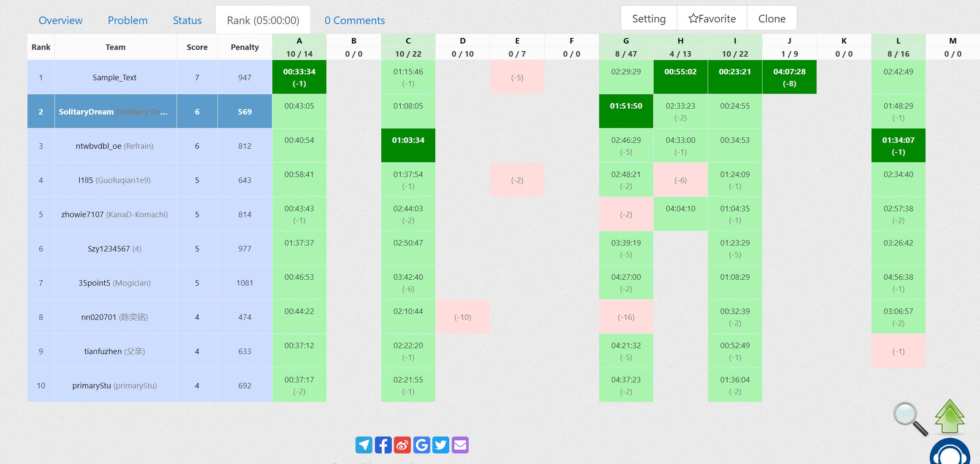Click the Twitter share icon
This screenshot has width=980, height=464.
pyautogui.click(x=441, y=445)
